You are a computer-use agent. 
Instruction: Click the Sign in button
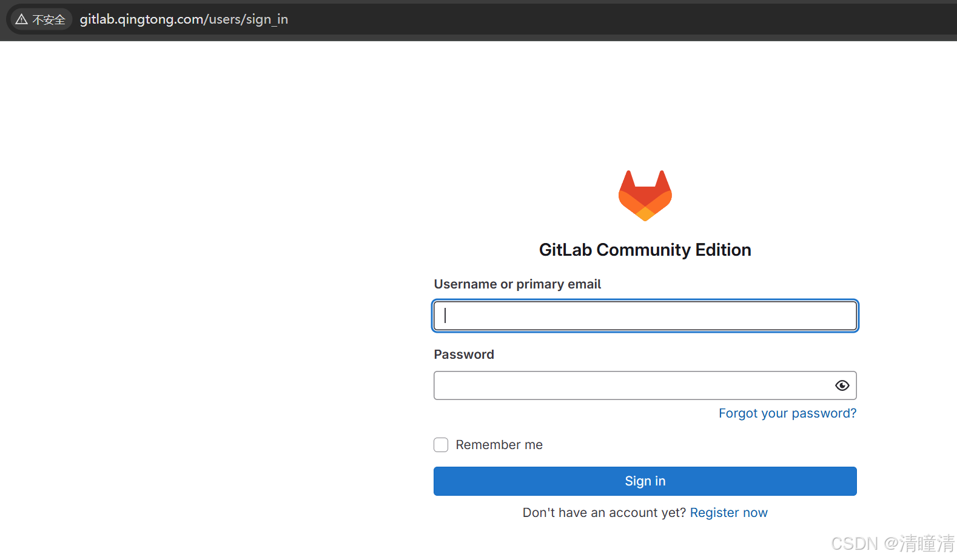pos(645,481)
